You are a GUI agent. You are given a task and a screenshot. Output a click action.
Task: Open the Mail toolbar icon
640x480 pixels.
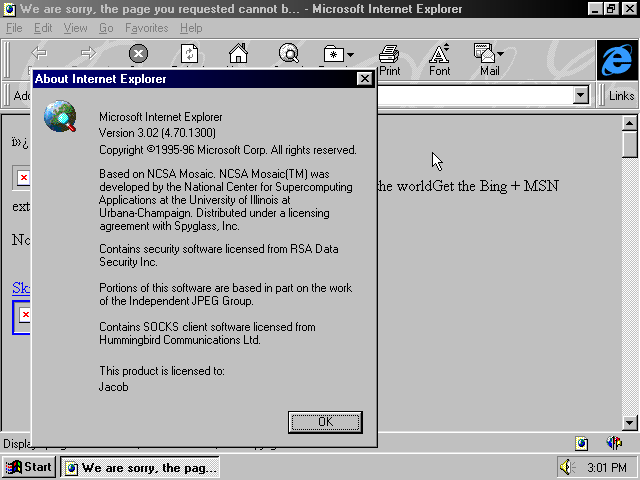tap(484, 53)
